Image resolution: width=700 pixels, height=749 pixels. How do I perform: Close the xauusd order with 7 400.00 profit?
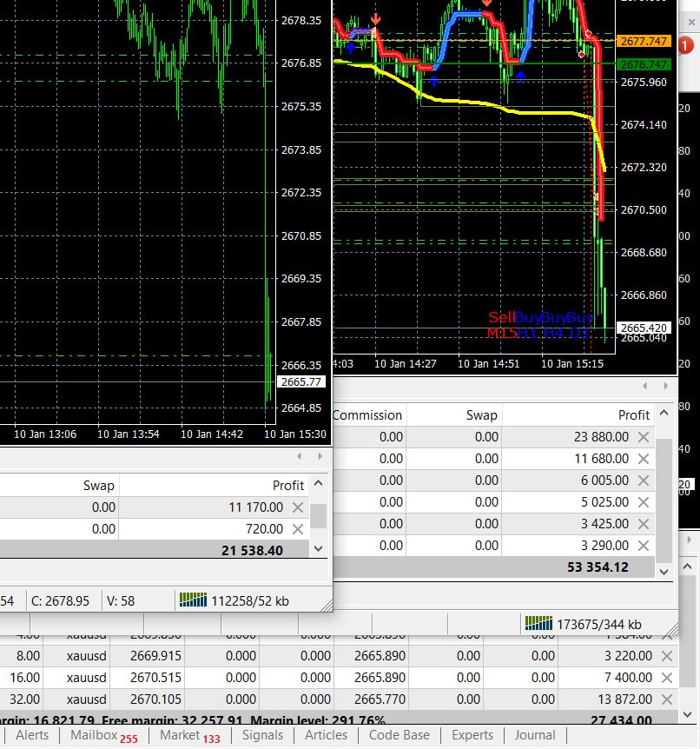click(667, 678)
